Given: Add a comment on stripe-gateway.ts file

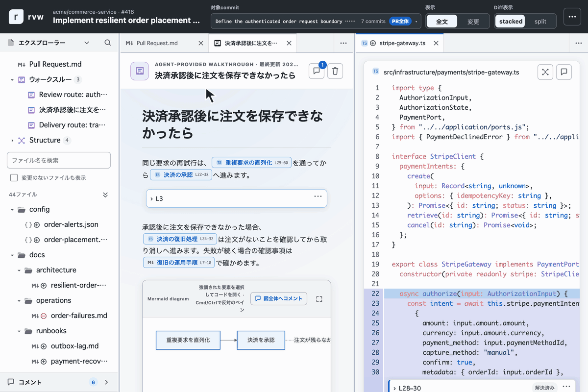Looking at the screenshot, I should [x=564, y=72].
